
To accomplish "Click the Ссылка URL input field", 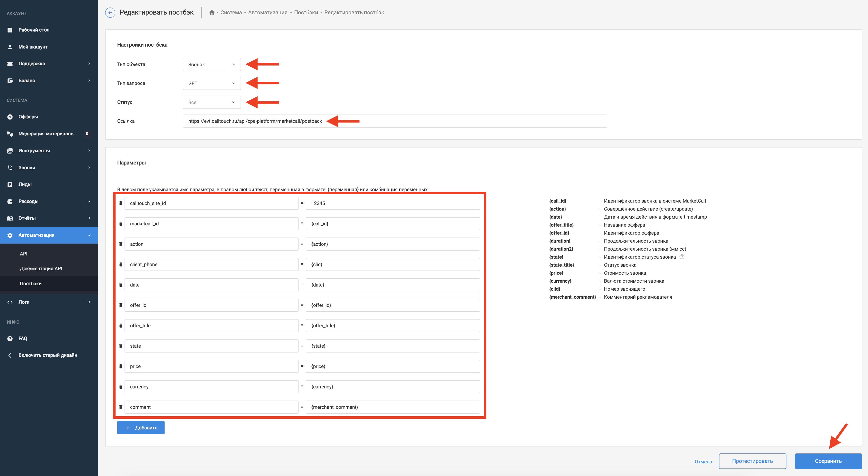I will click(x=395, y=121).
